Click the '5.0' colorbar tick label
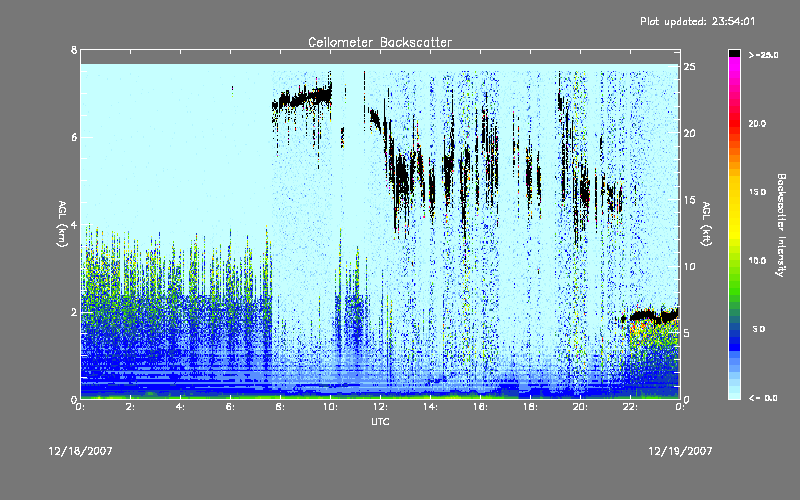This screenshot has width=800, height=500. coord(759,329)
